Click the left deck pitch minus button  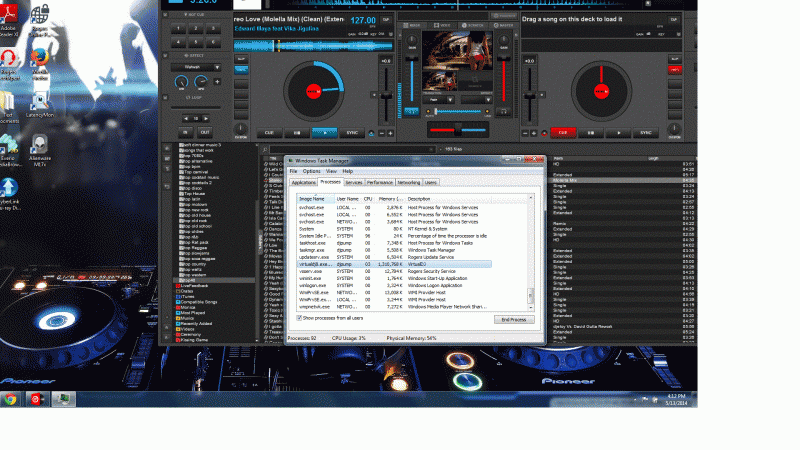(382, 133)
